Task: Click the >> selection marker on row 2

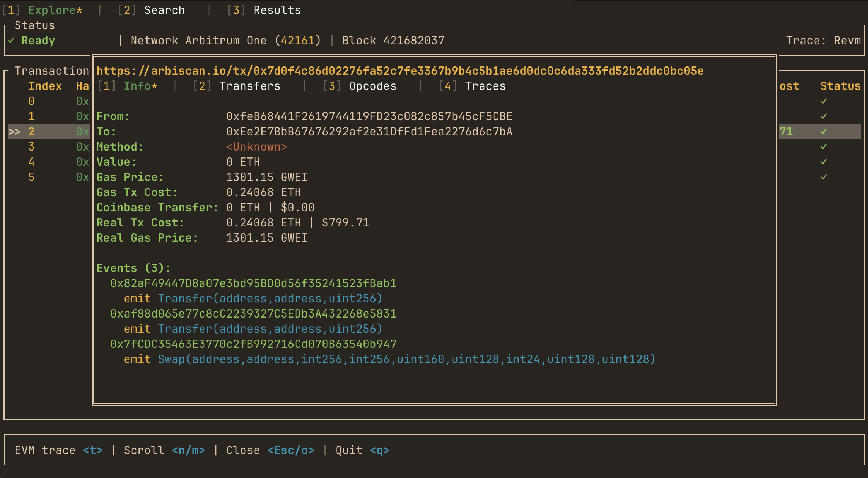Action: pos(14,132)
